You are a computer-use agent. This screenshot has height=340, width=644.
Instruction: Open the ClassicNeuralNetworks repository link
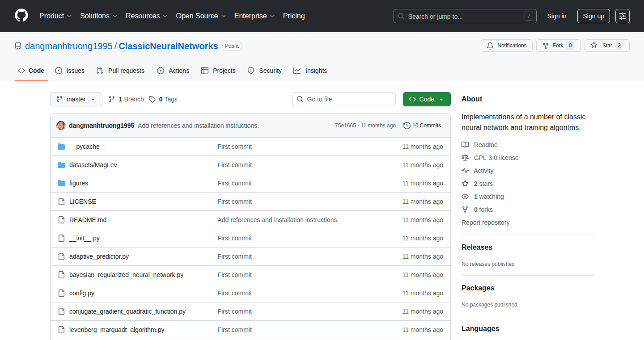(168, 46)
